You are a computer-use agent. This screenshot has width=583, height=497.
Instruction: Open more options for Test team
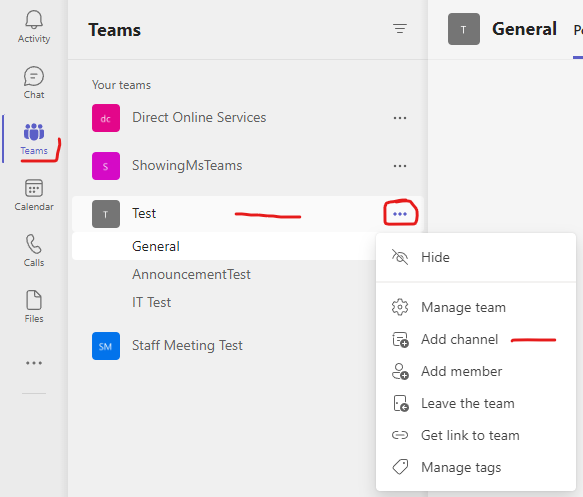click(x=400, y=214)
